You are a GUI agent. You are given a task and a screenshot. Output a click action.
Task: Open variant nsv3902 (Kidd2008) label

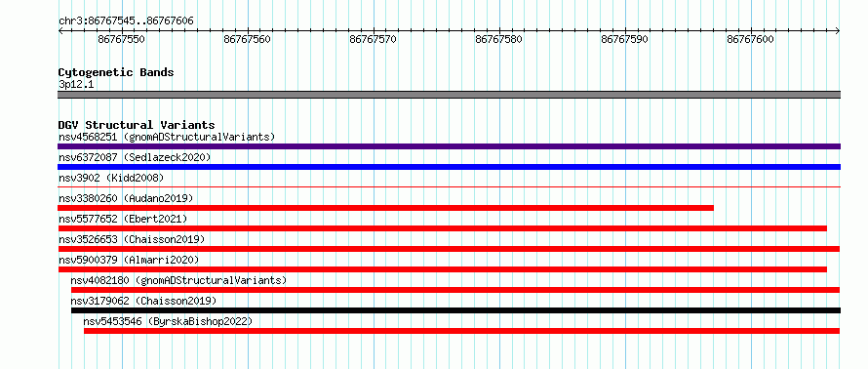tap(111, 178)
